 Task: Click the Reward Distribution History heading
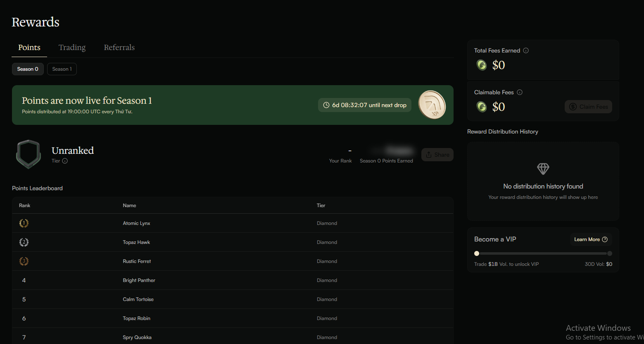point(503,131)
